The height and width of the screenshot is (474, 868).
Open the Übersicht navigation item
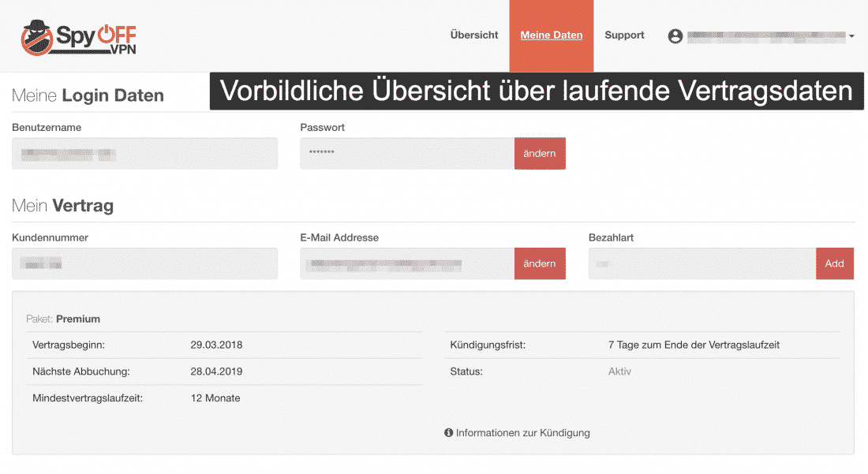474,35
